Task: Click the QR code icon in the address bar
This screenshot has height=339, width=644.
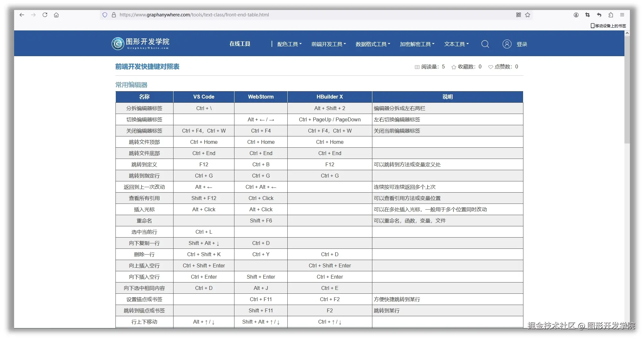Action: 518,15
